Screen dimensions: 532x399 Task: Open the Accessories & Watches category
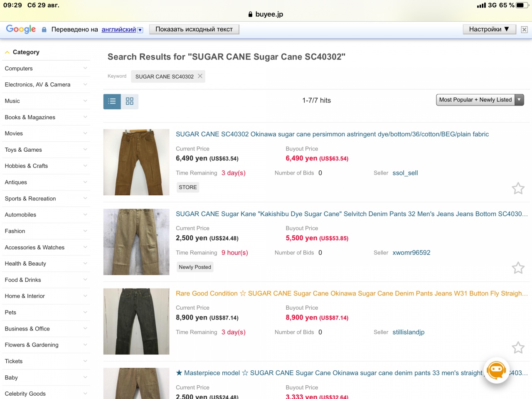coord(46,247)
